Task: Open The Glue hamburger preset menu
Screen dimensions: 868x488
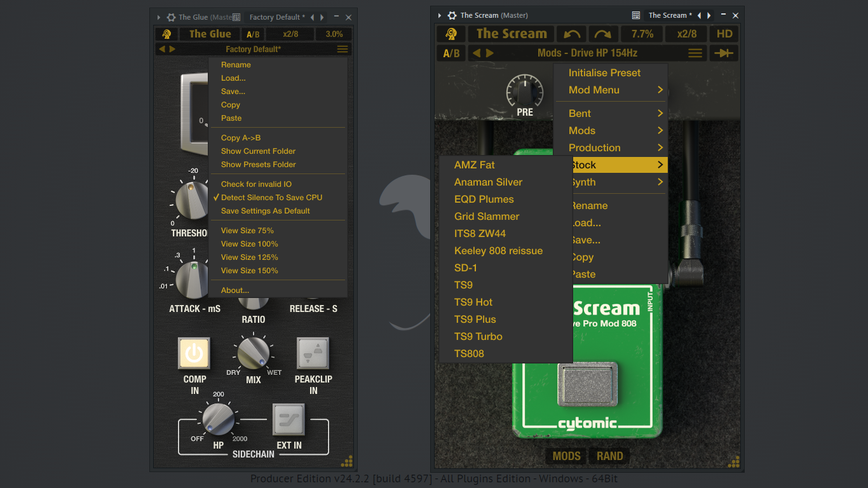Action: tap(342, 49)
